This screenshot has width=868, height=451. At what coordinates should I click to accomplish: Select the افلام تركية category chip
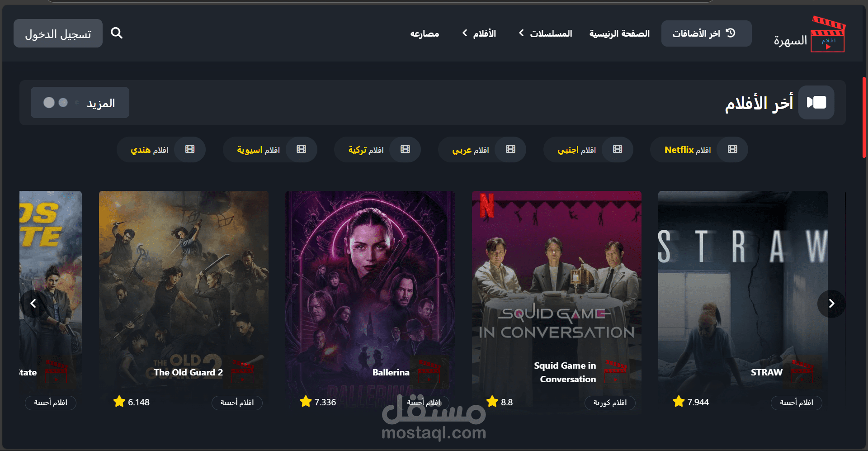pyautogui.click(x=377, y=150)
